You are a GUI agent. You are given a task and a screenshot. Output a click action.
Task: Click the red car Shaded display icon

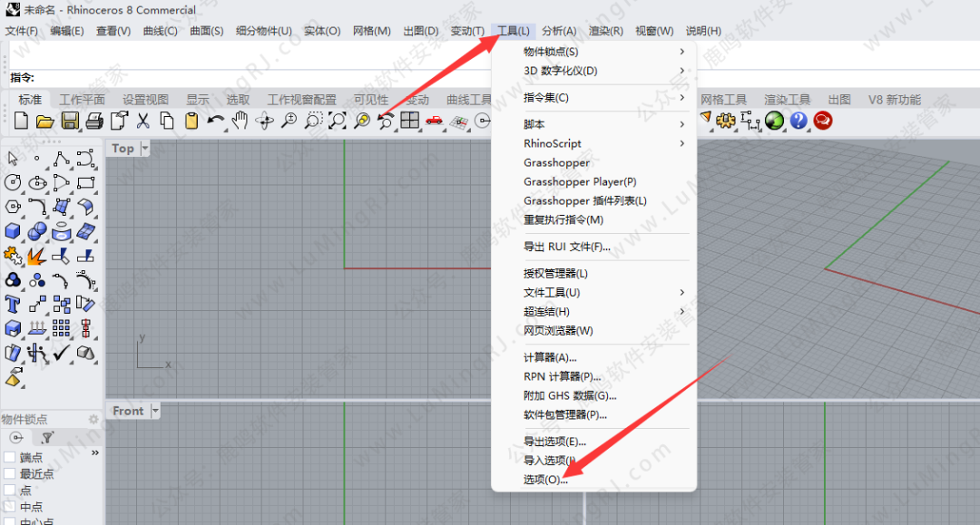434,121
